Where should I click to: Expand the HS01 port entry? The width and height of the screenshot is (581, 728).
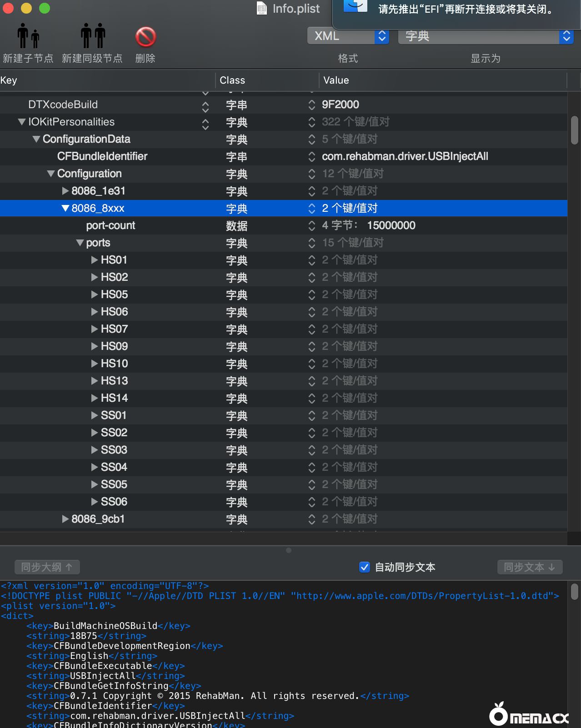(95, 260)
